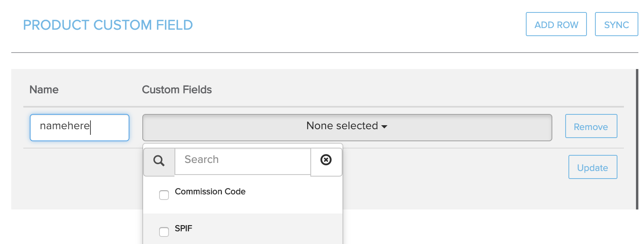This screenshot has height=244, width=644.
Task: Tick the Commission Code checkbox
Action: click(x=164, y=195)
